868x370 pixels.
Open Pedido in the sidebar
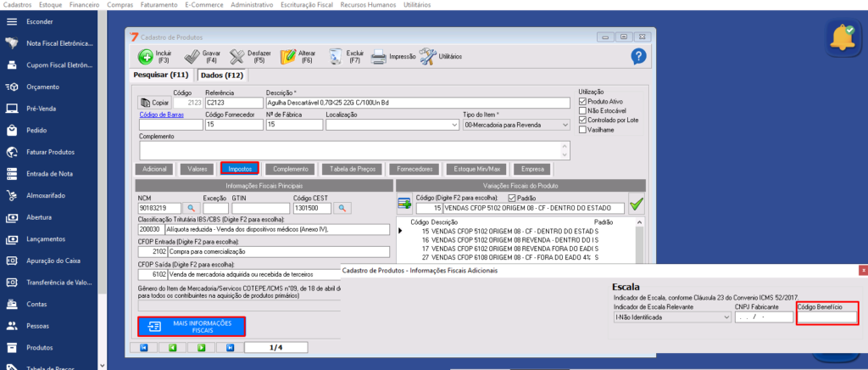[36, 131]
